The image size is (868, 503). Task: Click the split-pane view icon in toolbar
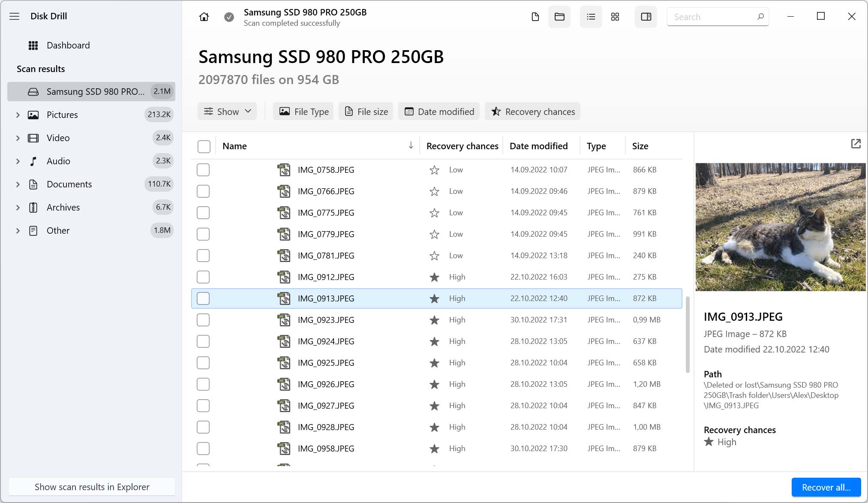646,17
